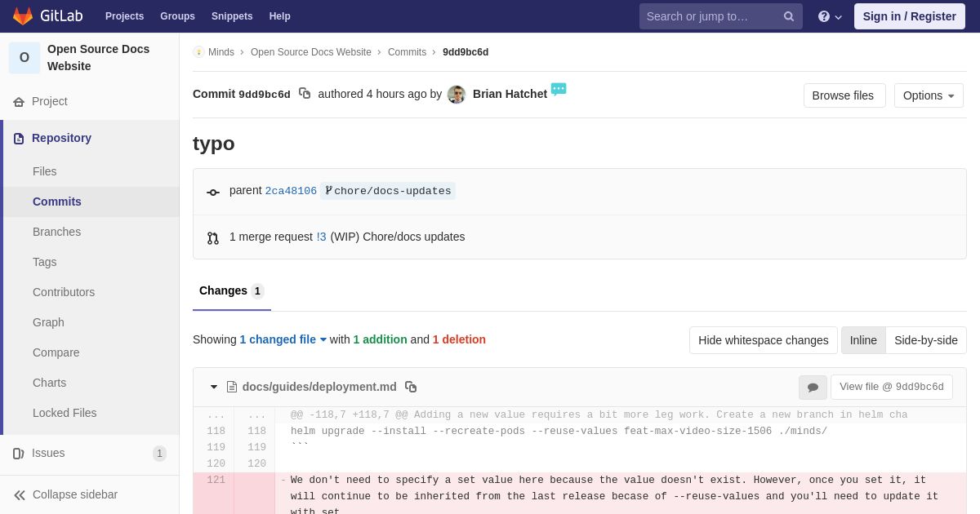Copy the commit SHA with the clipboard icon
This screenshot has height=514, width=980.
tap(305, 94)
